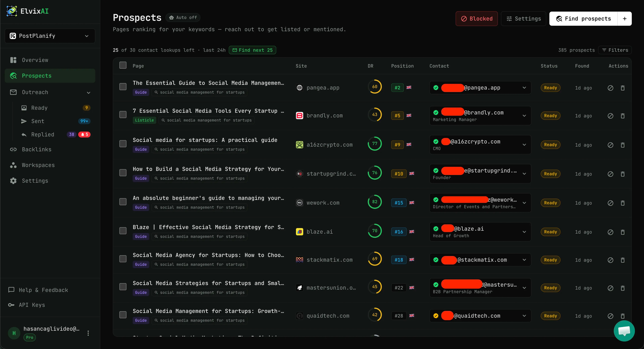Open the live chat bubble
The height and width of the screenshot is (349, 644).
tap(624, 331)
